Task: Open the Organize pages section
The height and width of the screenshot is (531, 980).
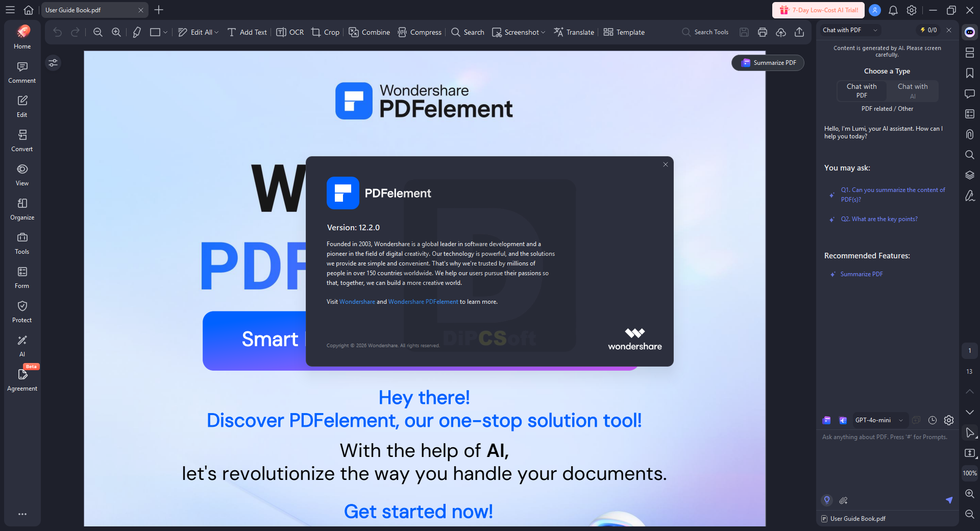Action: tap(22, 209)
